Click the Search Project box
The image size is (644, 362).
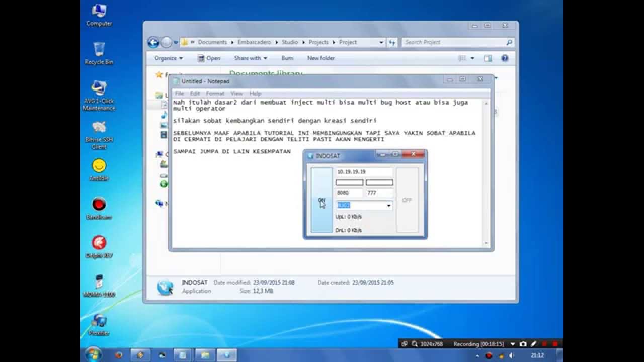point(458,43)
